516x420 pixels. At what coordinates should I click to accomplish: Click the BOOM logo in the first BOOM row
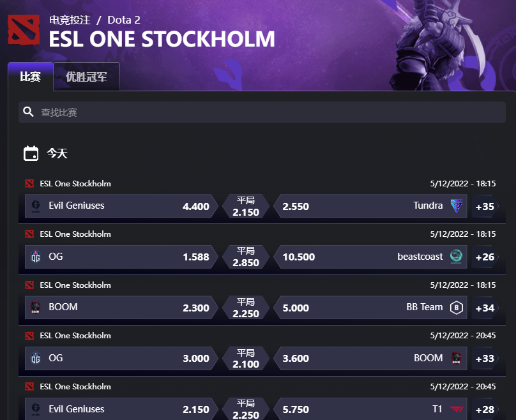point(36,308)
